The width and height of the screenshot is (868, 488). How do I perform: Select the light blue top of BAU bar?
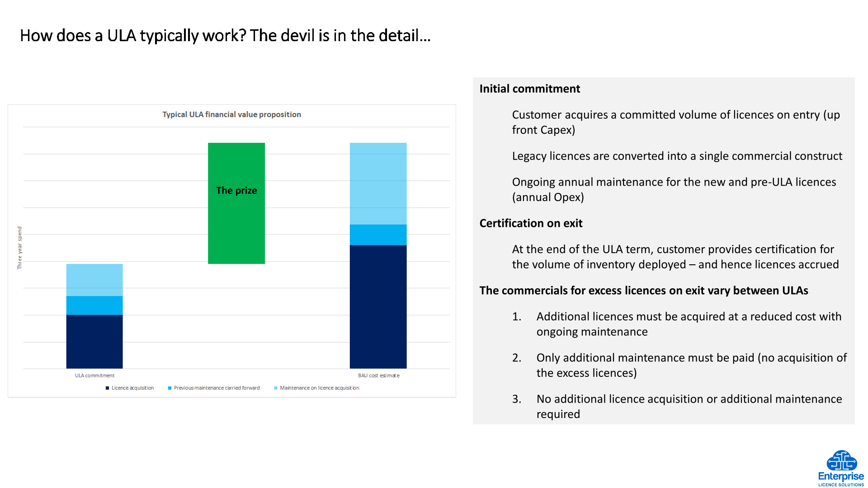[x=378, y=183]
